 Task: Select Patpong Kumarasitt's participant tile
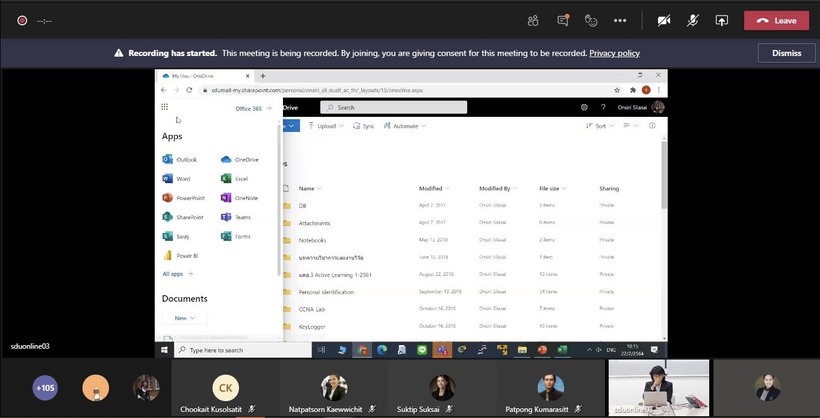(x=551, y=388)
